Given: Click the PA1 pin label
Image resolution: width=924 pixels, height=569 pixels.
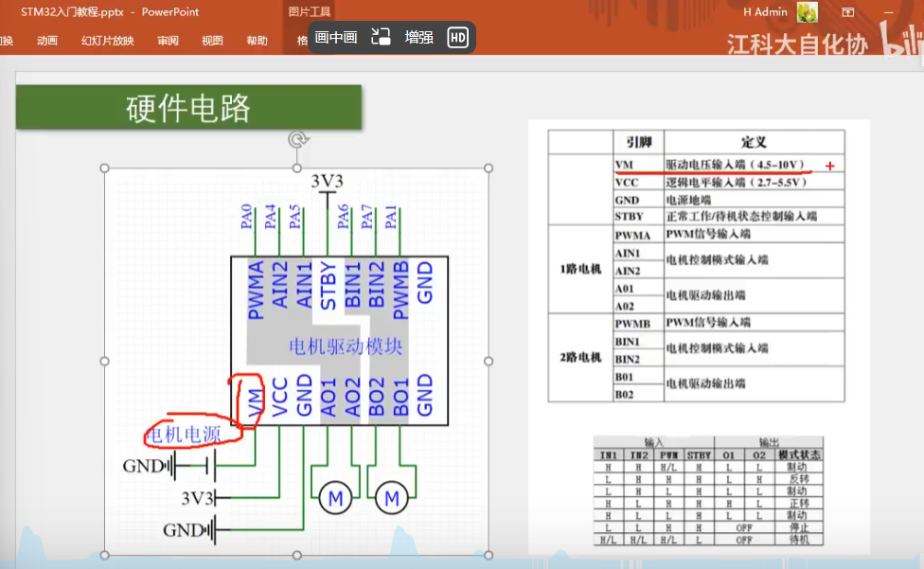Looking at the screenshot, I should pos(391,216).
